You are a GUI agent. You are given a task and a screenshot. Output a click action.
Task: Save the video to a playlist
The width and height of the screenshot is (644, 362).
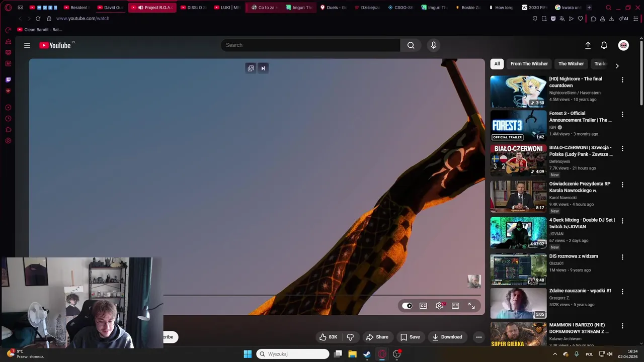tap(410, 337)
